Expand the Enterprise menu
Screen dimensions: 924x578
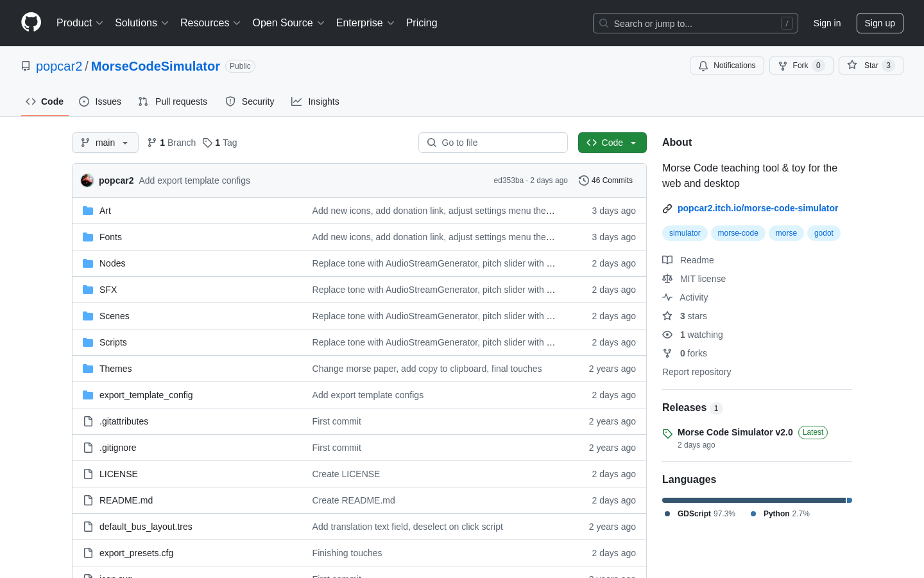pos(365,23)
